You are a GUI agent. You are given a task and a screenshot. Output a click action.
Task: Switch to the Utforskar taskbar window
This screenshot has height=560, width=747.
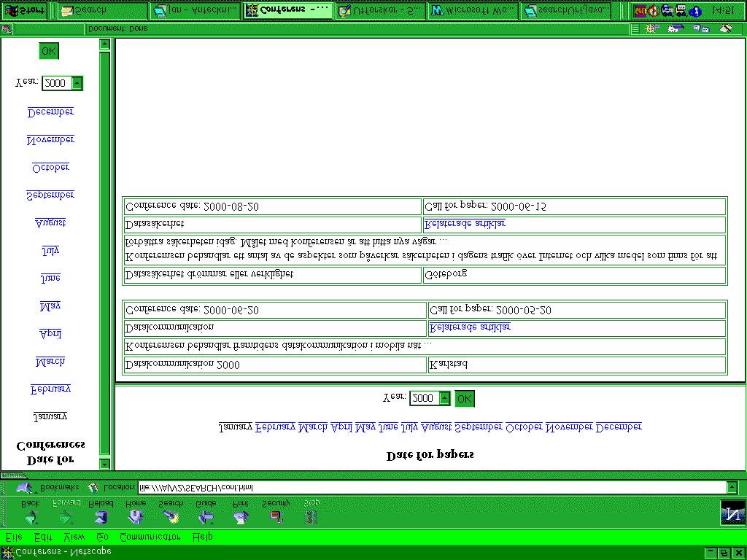[x=381, y=10]
